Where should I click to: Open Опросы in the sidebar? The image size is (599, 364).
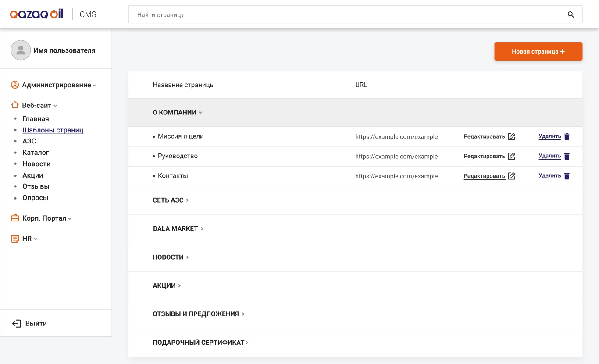tap(36, 198)
